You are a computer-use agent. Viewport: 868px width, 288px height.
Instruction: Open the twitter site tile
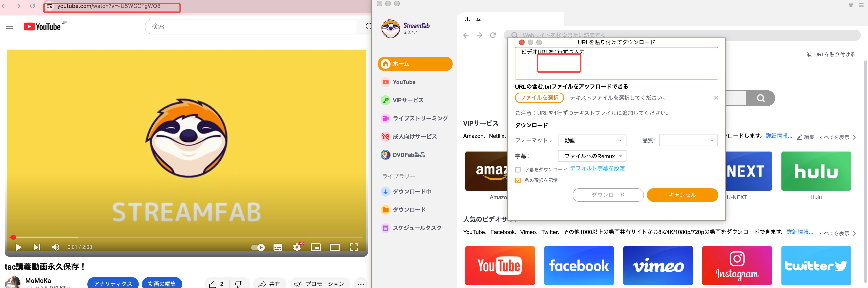click(x=816, y=266)
